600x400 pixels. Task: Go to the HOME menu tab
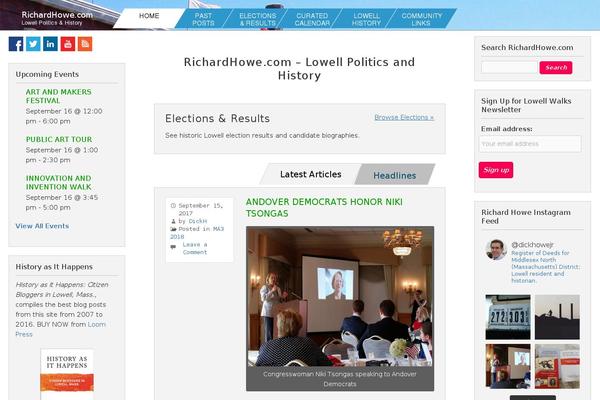[149, 16]
